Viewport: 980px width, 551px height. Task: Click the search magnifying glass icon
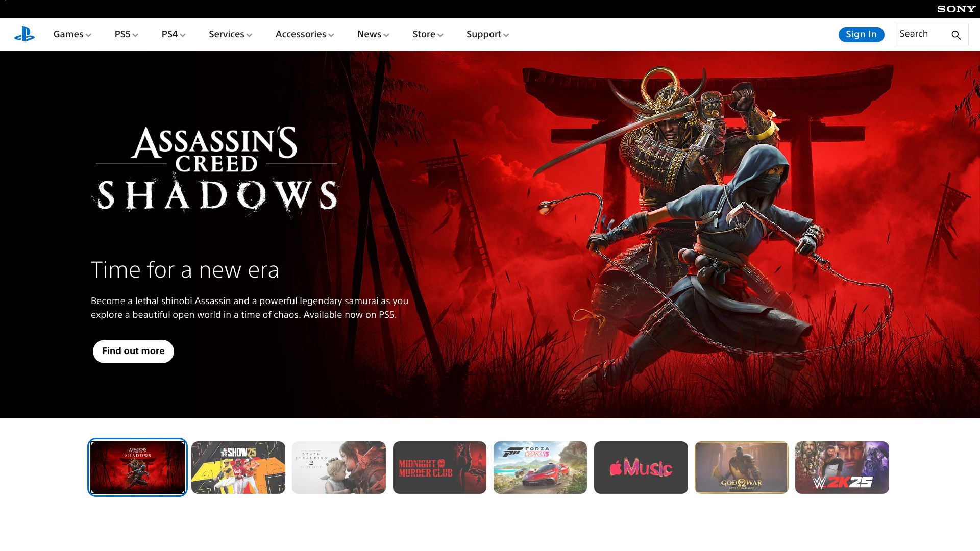pyautogui.click(x=955, y=35)
